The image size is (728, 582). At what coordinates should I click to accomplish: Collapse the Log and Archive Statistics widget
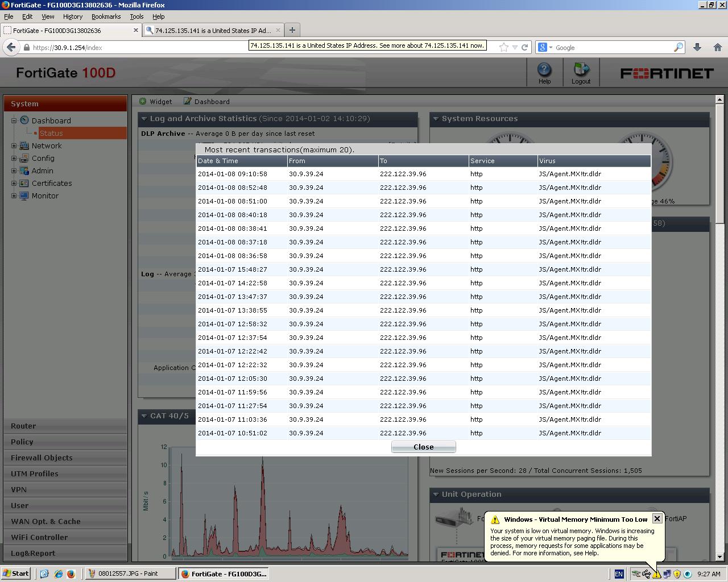tap(144, 119)
